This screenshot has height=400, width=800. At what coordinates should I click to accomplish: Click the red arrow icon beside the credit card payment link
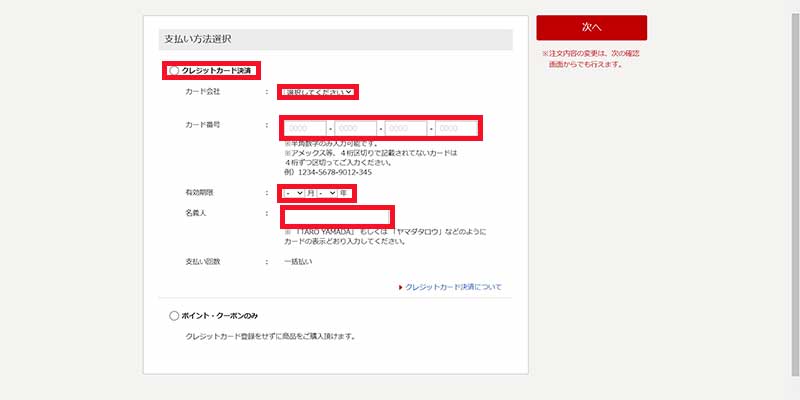click(x=400, y=287)
